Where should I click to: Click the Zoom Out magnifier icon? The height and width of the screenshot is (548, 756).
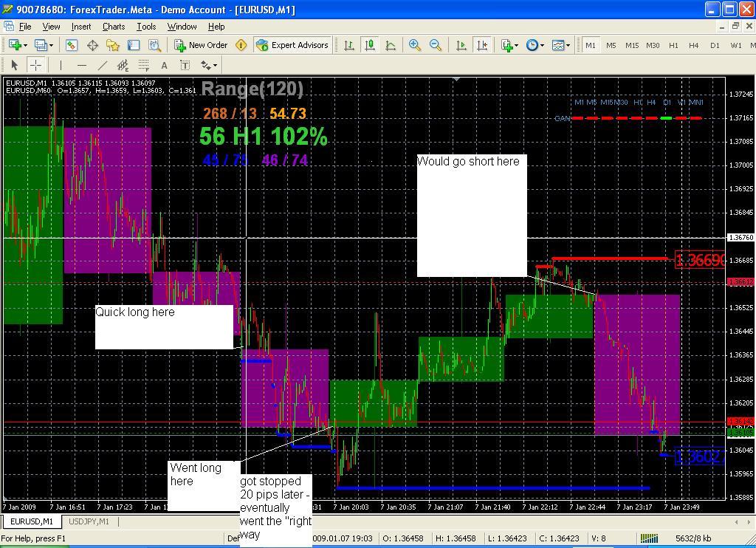pos(436,45)
